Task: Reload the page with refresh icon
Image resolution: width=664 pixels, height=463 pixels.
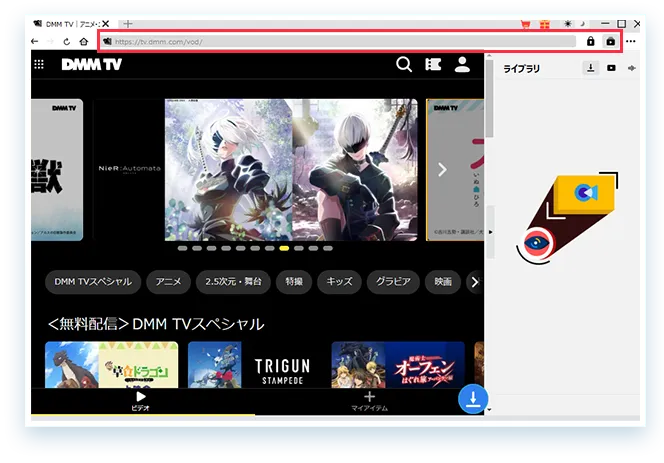Action: click(x=66, y=42)
